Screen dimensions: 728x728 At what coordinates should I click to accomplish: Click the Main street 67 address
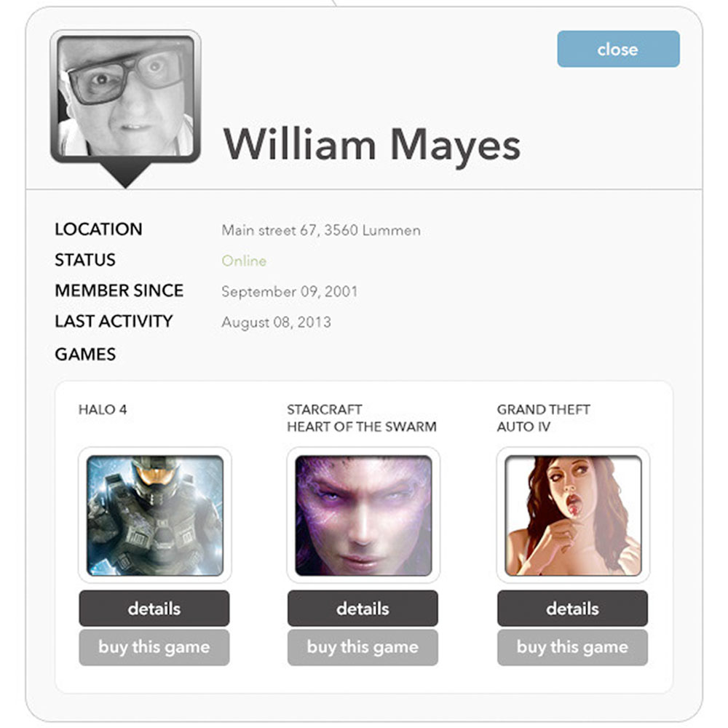click(x=321, y=230)
